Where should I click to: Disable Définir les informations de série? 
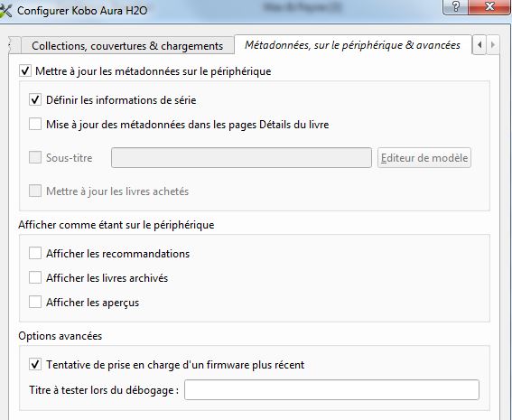click(35, 99)
